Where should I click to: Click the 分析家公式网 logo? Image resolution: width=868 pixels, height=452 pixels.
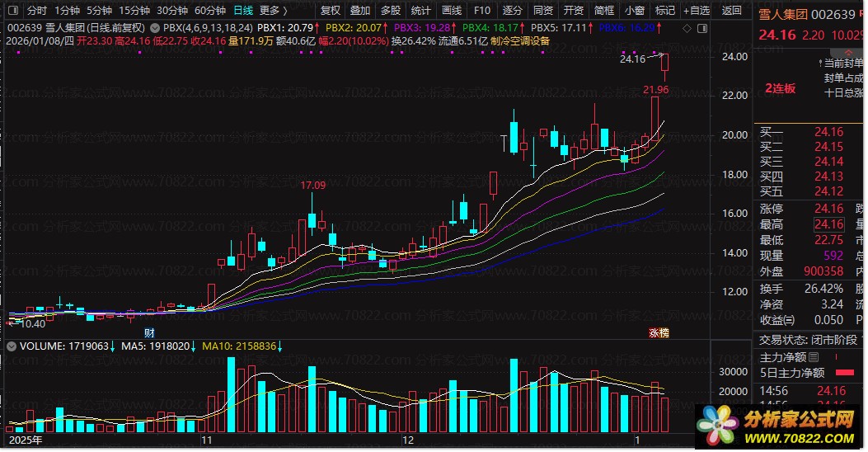(777, 427)
